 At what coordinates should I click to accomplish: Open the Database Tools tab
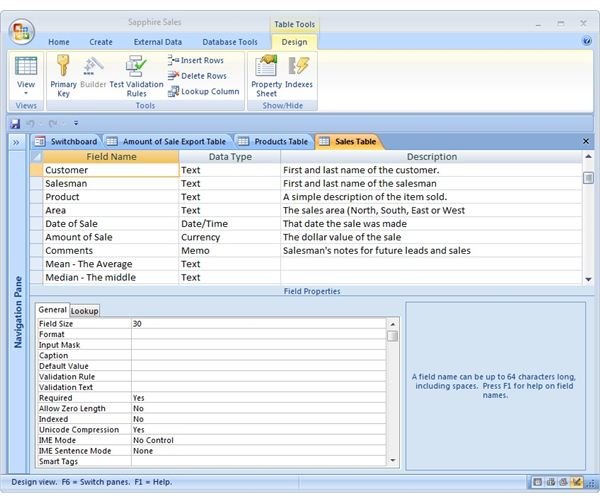click(x=230, y=42)
